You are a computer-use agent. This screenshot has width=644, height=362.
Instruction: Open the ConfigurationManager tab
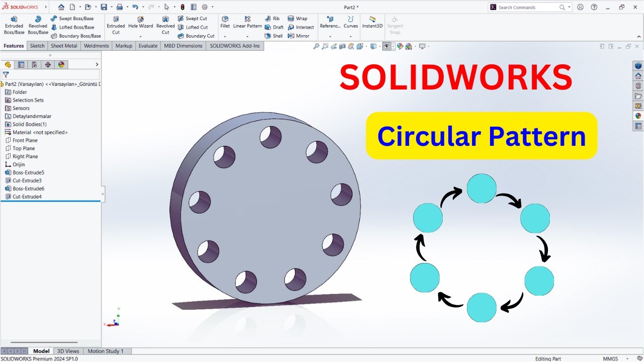click(x=34, y=64)
